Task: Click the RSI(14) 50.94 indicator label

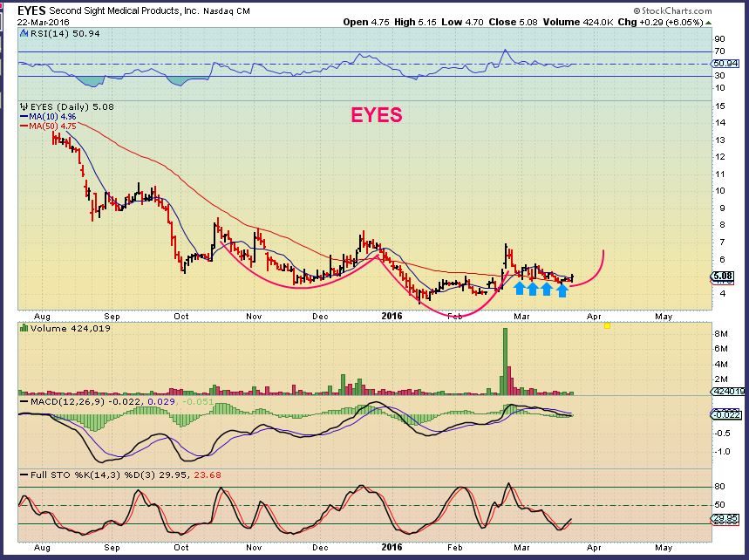Action: point(65,33)
